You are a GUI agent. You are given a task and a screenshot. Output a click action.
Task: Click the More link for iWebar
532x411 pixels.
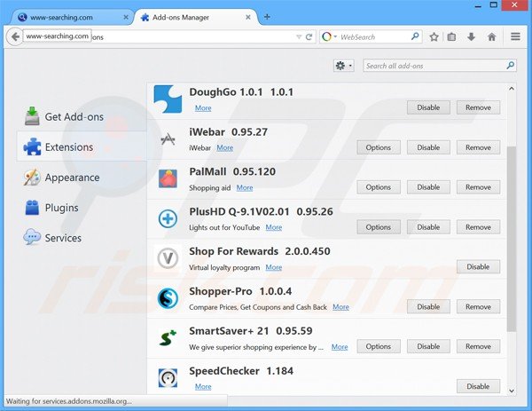pos(225,147)
